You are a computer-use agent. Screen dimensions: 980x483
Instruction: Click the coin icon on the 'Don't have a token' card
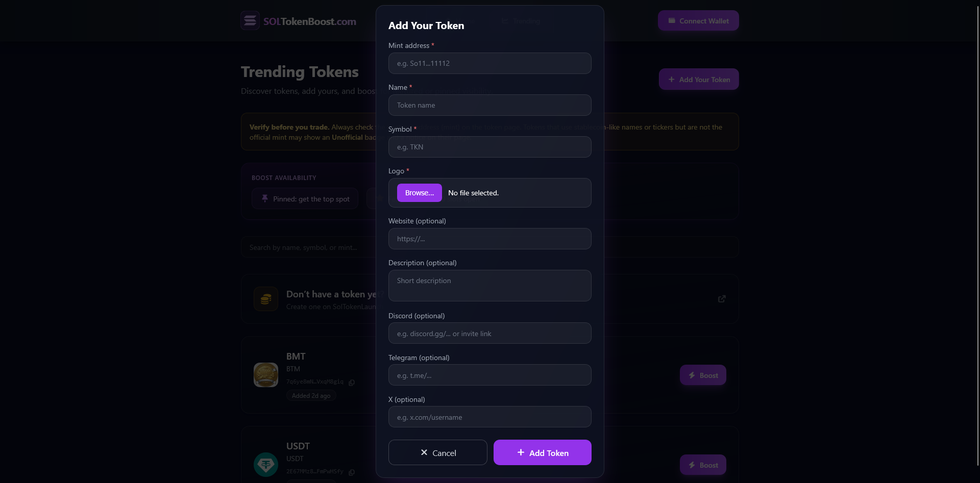point(265,298)
